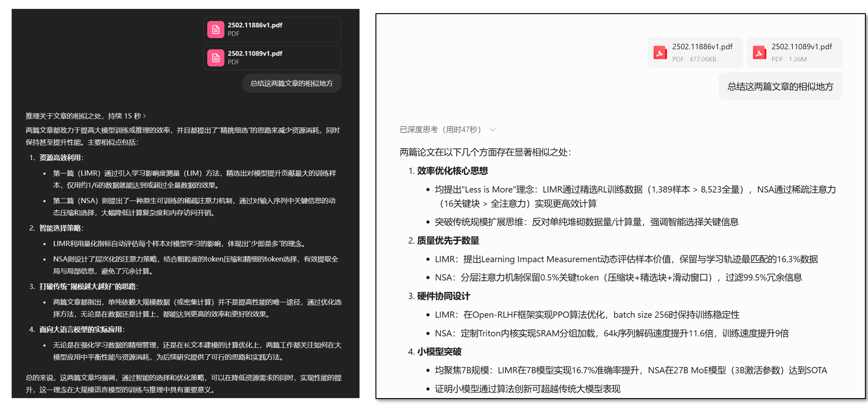Click heading "资源高效利用" in dark response

coord(60,157)
